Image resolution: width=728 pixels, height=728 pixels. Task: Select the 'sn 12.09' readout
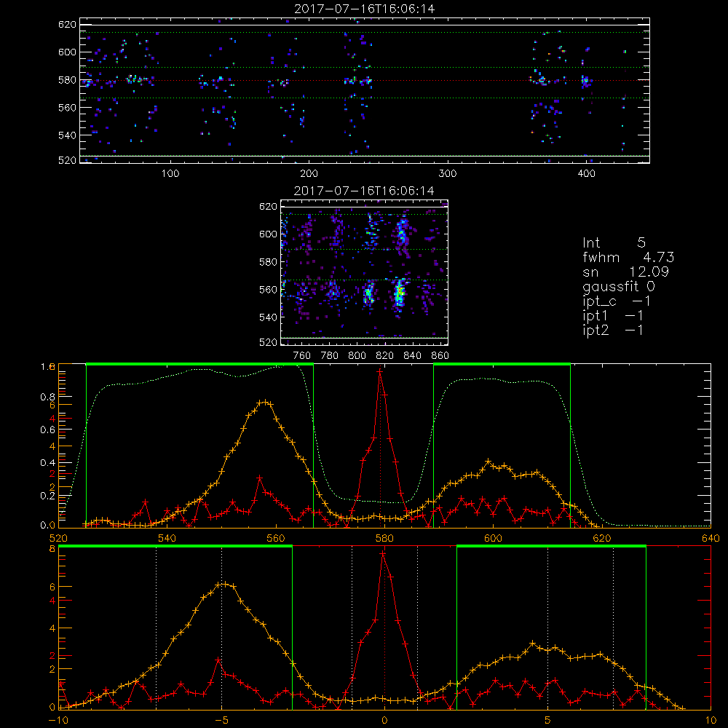tap(625, 272)
